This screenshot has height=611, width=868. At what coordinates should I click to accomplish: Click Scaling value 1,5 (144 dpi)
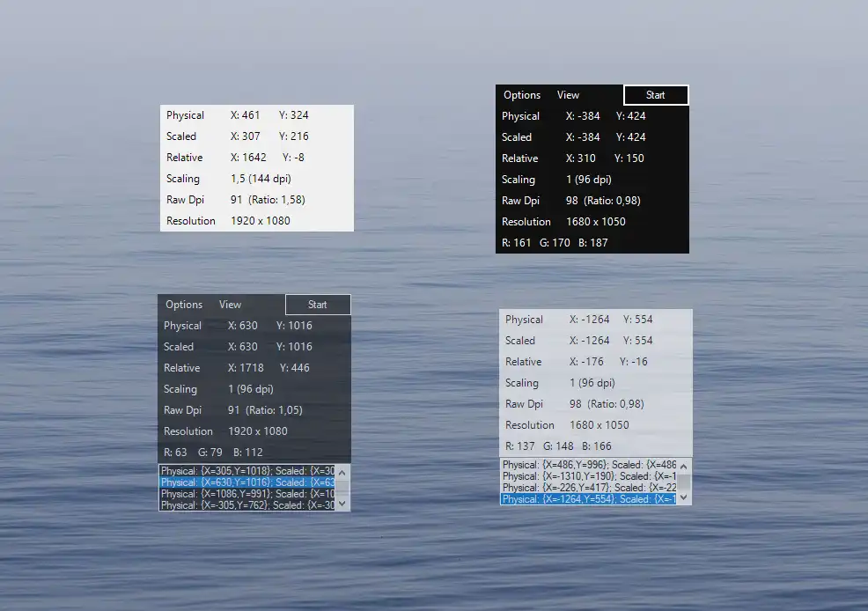tap(261, 179)
